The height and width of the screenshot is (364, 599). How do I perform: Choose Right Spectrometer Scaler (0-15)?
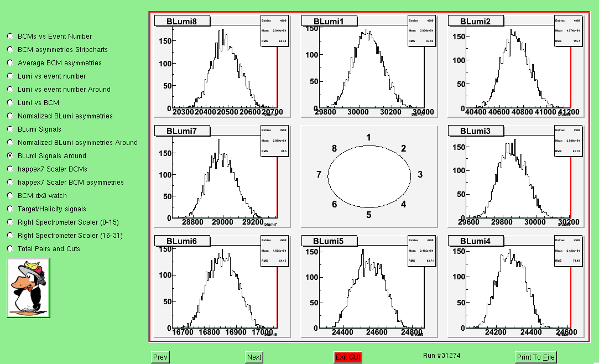coord(11,222)
